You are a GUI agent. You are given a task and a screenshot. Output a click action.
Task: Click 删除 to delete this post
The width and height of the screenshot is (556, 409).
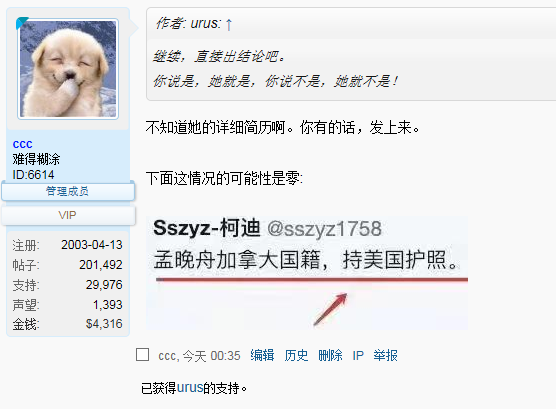[330, 355]
